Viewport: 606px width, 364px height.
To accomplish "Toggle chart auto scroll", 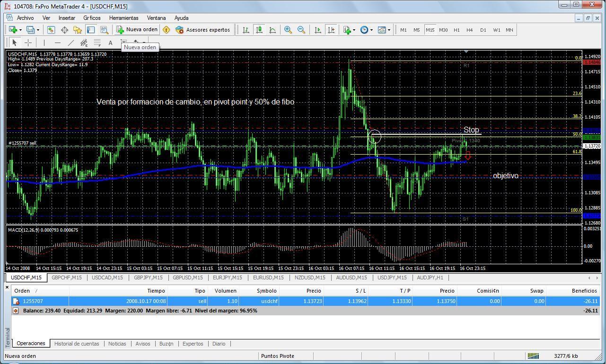I will point(318,30).
